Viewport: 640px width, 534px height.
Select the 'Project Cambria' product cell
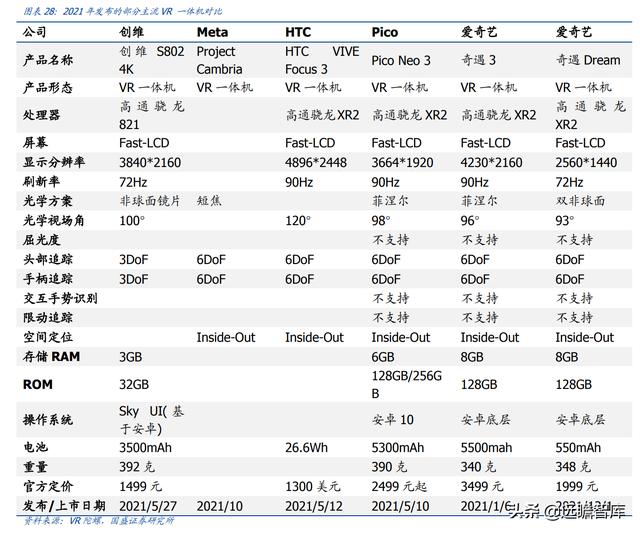tap(219, 60)
